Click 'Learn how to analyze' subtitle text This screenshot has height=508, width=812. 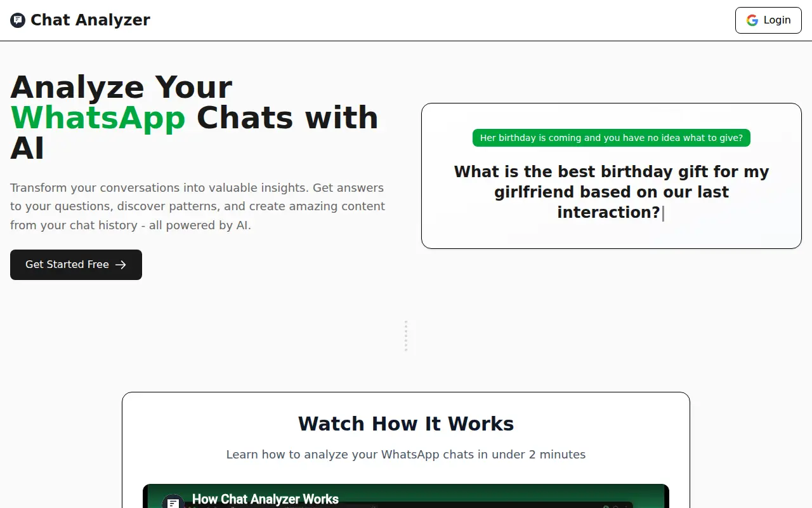tap(406, 455)
